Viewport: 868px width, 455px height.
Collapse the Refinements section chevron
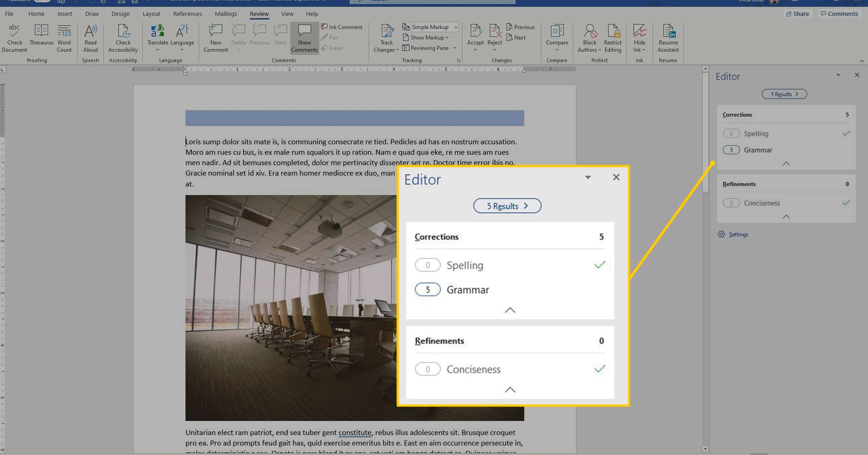point(786,216)
